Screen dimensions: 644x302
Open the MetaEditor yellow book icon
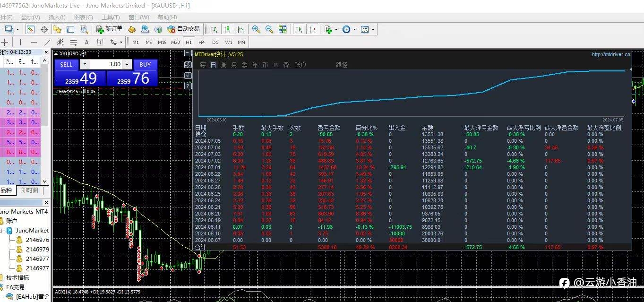[x=132, y=29]
